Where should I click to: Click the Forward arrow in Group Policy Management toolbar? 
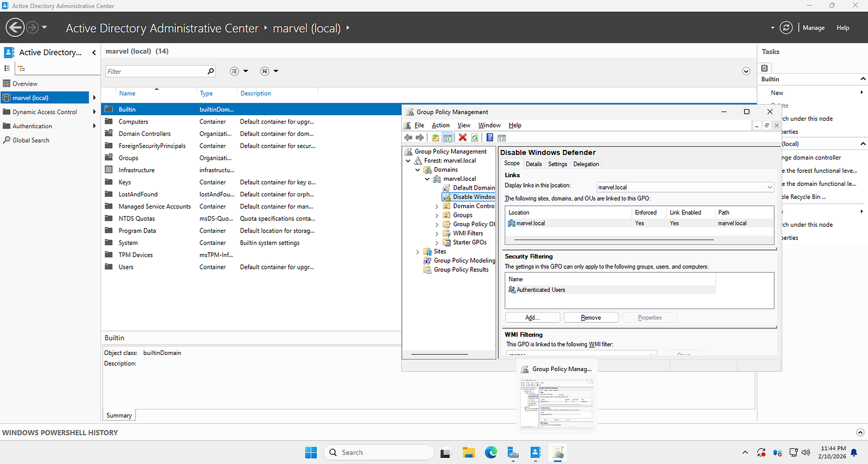pyautogui.click(x=420, y=138)
